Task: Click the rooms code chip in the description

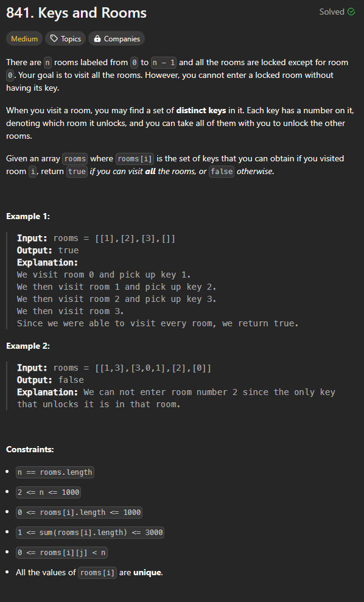Action: 74,158
